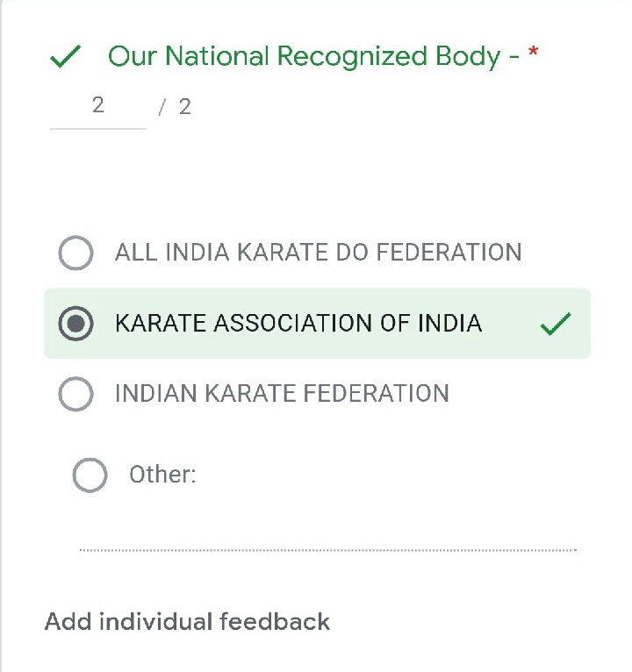Click green checkmark beside the question title
Image resolution: width=632 pixels, height=672 pixels.
click(x=67, y=58)
